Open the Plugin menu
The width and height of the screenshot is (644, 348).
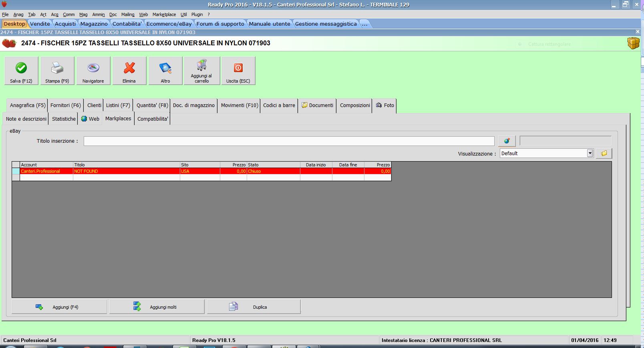click(x=197, y=14)
